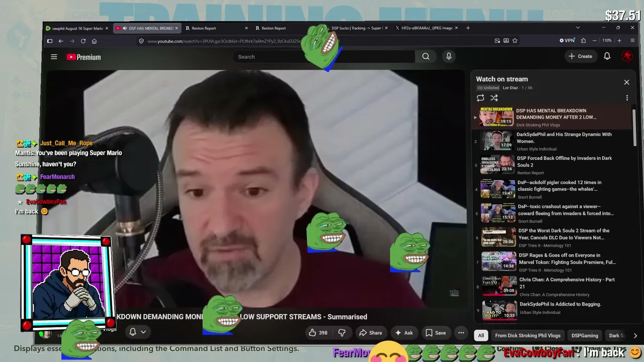The image size is (644, 362).
Task: Open DsP ackdolf pigler cooked 12 times video
Action: click(x=553, y=190)
